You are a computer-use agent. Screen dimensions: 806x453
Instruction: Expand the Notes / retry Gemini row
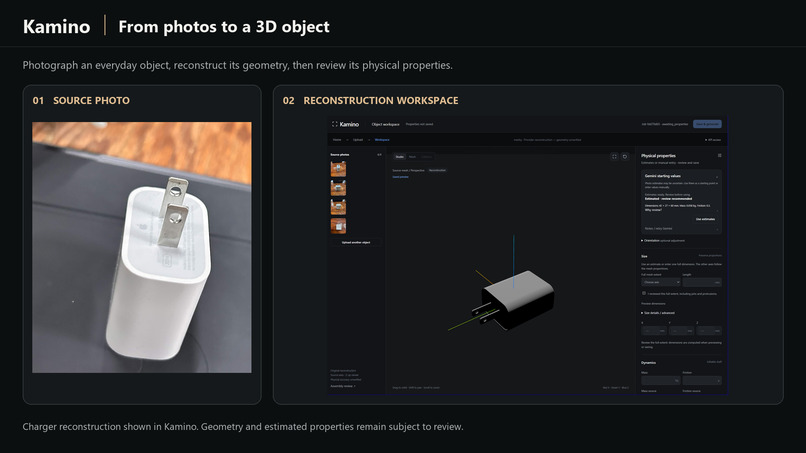[681, 228]
